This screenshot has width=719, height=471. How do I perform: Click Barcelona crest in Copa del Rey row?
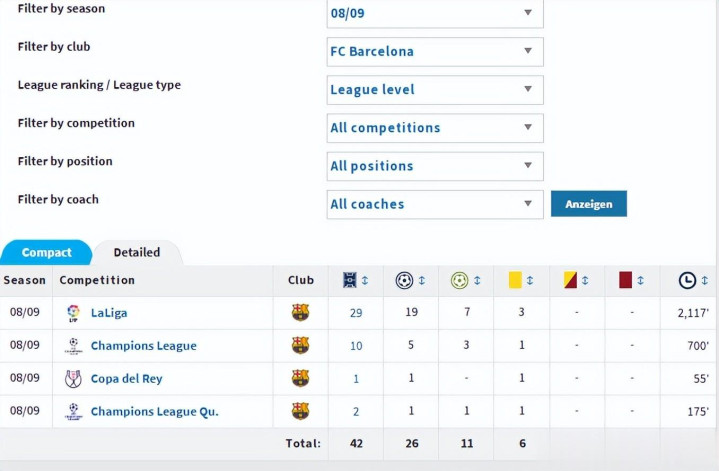click(x=300, y=379)
